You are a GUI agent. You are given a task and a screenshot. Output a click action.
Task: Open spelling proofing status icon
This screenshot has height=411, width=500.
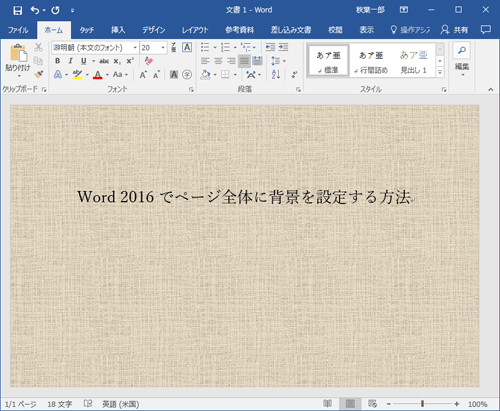click(88, 404)
